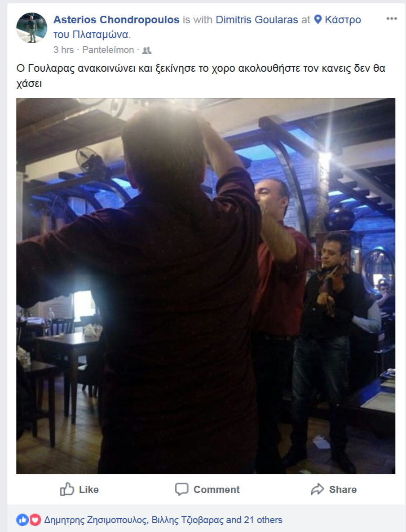The image size is (406, 532).
Task: Open the dancing photo in viewer
Action: pyautogui.click(x=206, y=286)
